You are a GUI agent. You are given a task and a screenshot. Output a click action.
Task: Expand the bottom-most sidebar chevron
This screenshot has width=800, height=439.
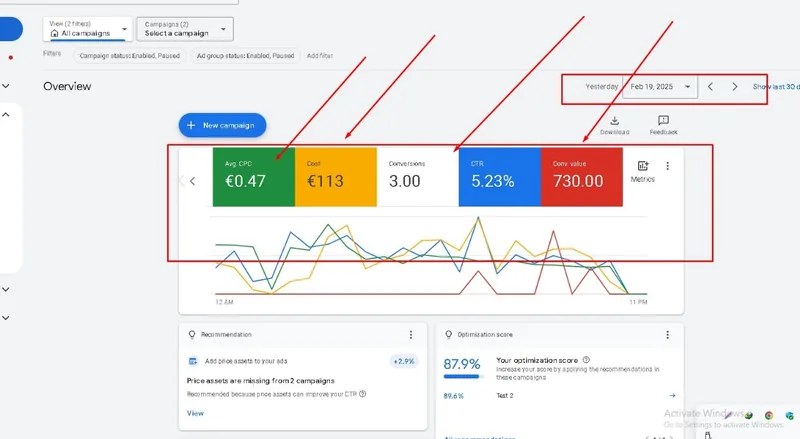pyautogui.click(x=6, y=318)
